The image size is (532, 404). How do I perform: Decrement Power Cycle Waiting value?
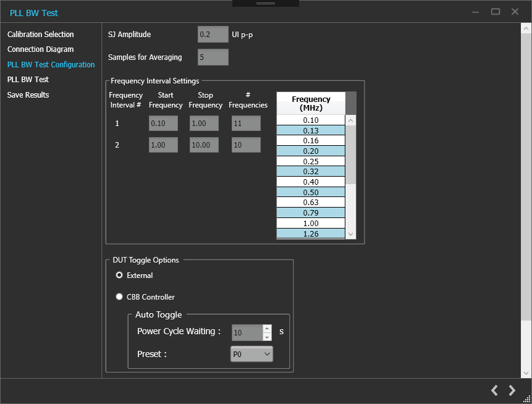pyautogui.click(x=267, y=337)
